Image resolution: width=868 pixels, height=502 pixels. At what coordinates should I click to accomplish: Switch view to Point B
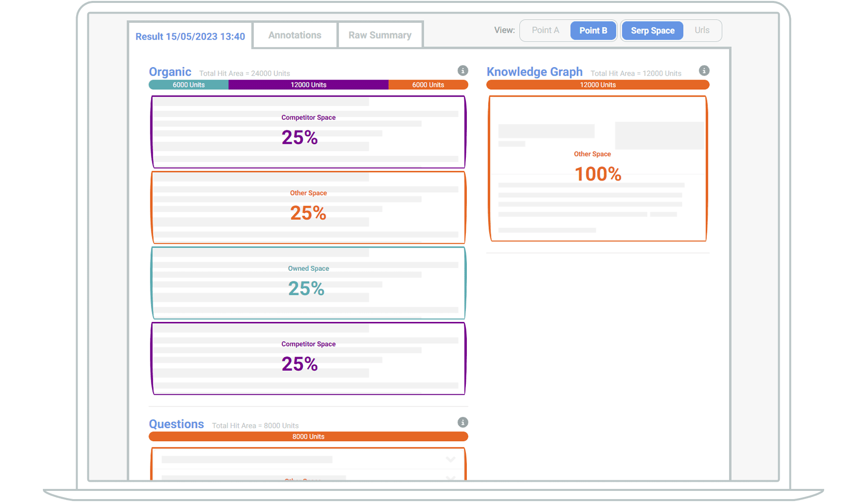click(x=593, y=30)
